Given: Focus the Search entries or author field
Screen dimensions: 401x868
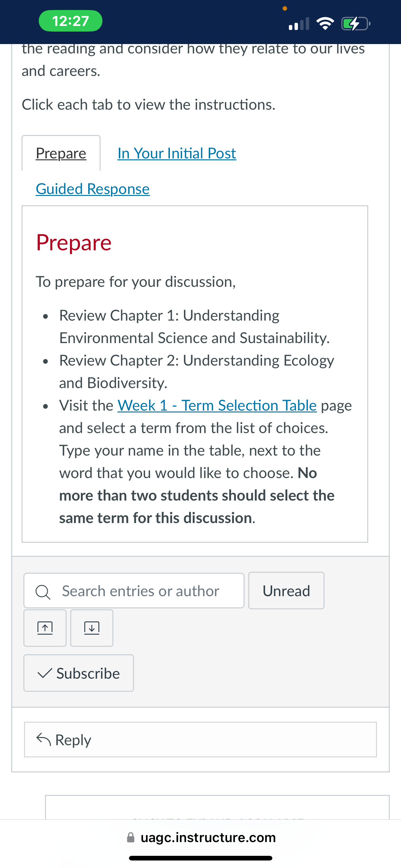Looking at the screenshot, I should tap(134, 591).
